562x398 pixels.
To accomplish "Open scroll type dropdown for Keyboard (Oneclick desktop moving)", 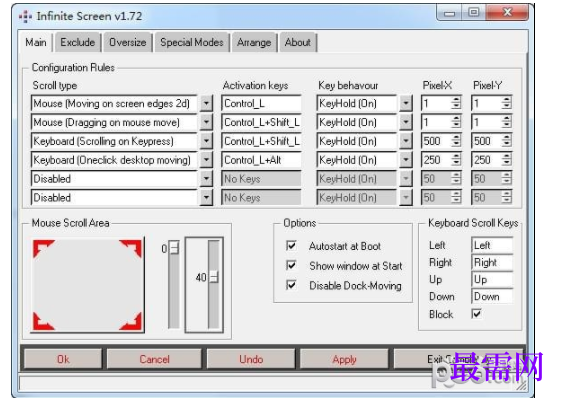I will coord(206,160).
